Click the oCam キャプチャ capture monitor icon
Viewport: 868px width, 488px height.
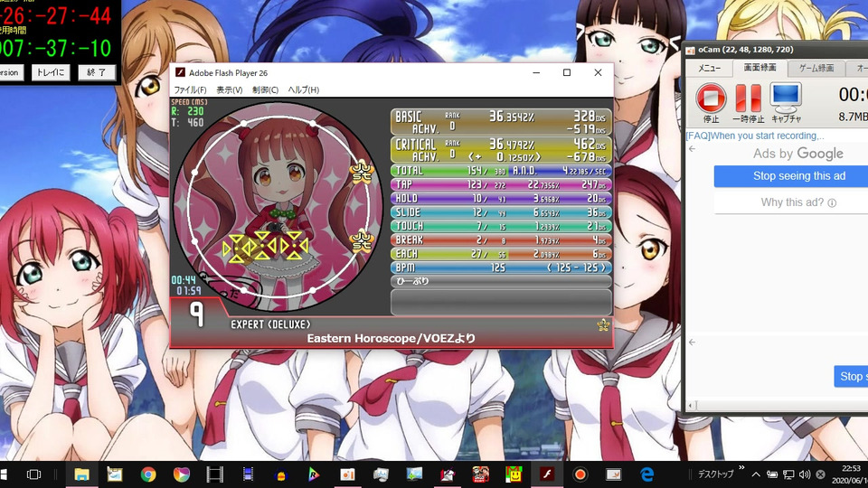[x=786, y=103]
